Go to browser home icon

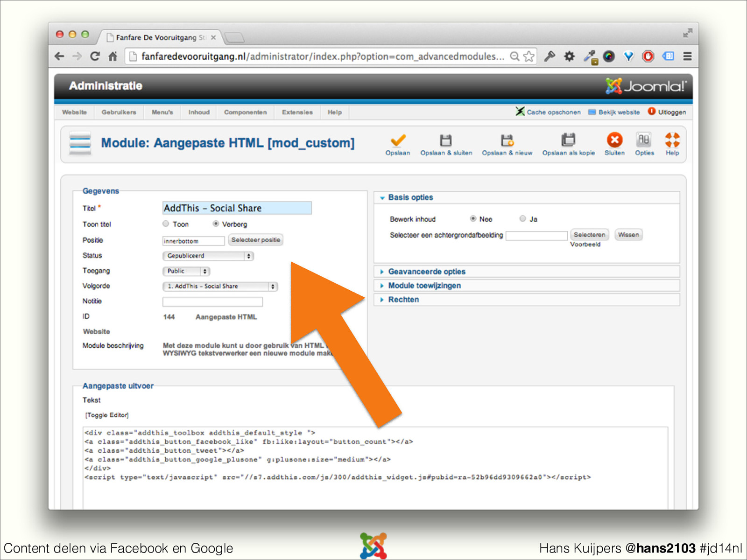tap(113, 56)
